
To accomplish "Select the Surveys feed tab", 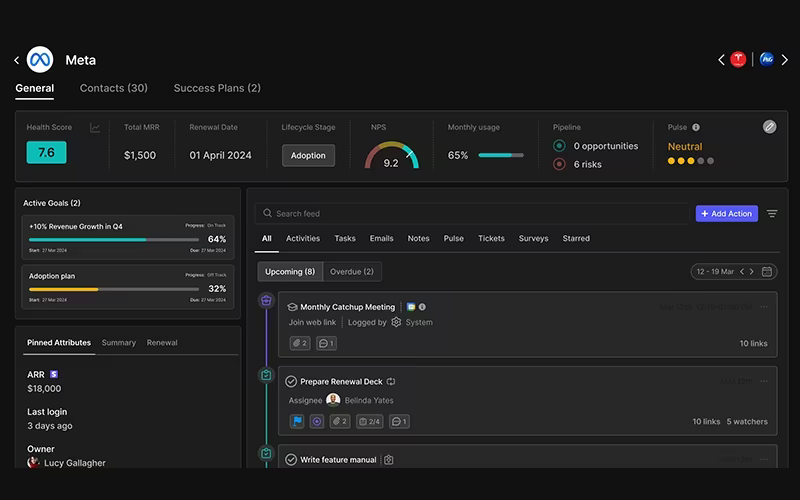I will click(534, 238).
